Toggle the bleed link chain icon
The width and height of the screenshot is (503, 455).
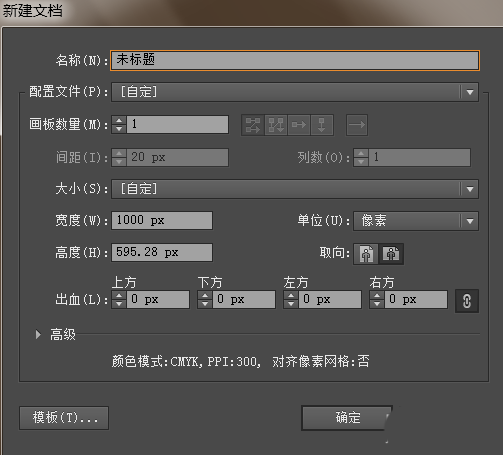(467, 301)
